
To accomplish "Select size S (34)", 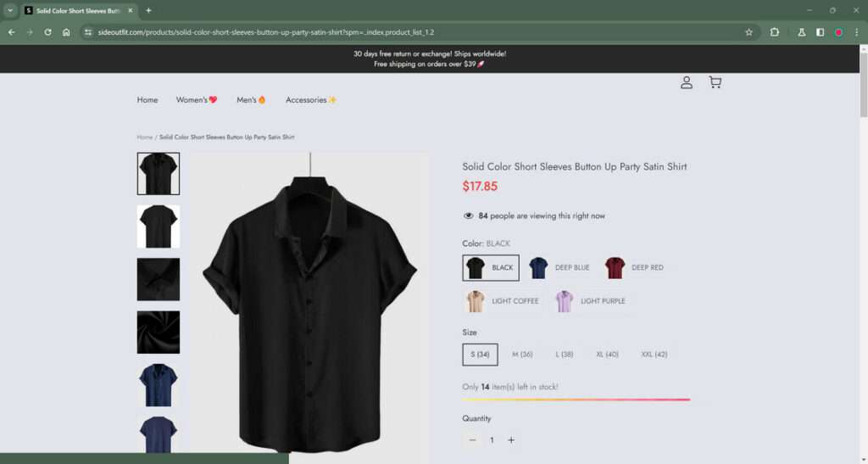I will [480, 355].
